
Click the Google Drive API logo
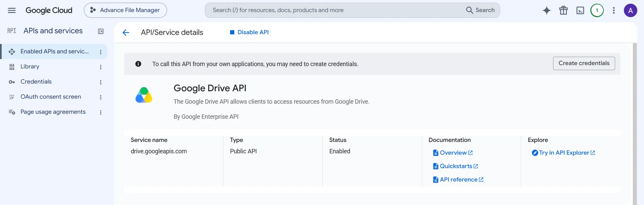click(x=144, y=95)
